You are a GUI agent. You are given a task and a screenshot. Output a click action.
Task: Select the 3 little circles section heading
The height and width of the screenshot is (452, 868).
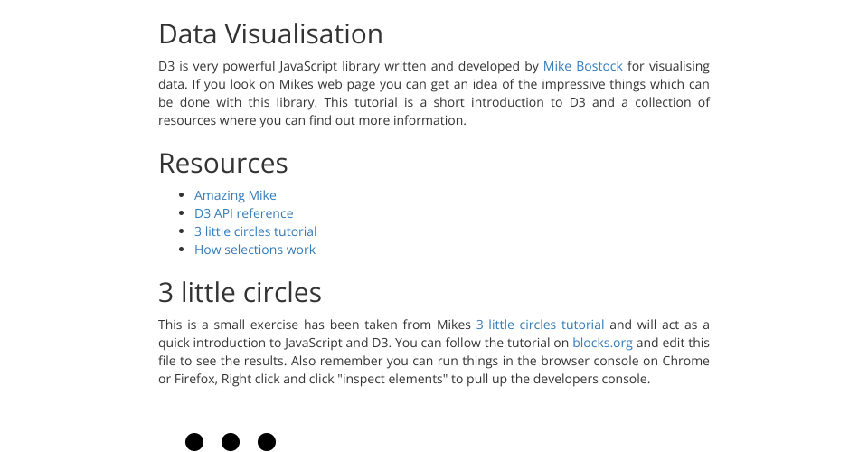pyautogui.click(x=240, y=292)
